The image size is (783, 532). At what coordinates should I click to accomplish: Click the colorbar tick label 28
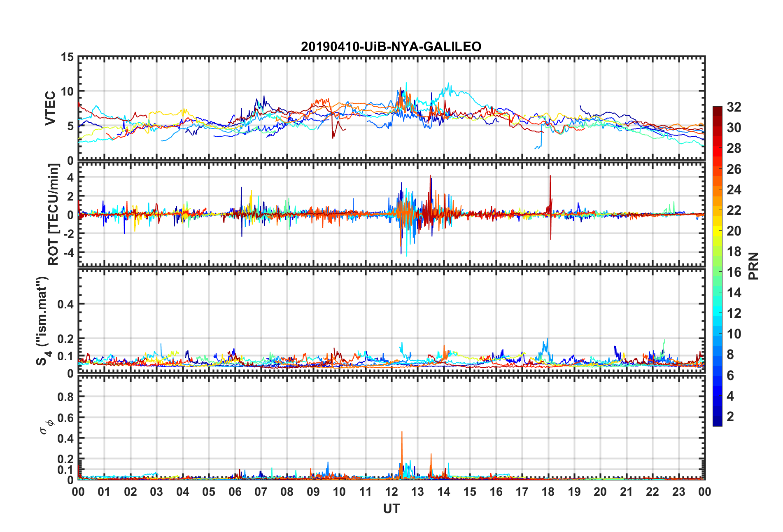734,148
